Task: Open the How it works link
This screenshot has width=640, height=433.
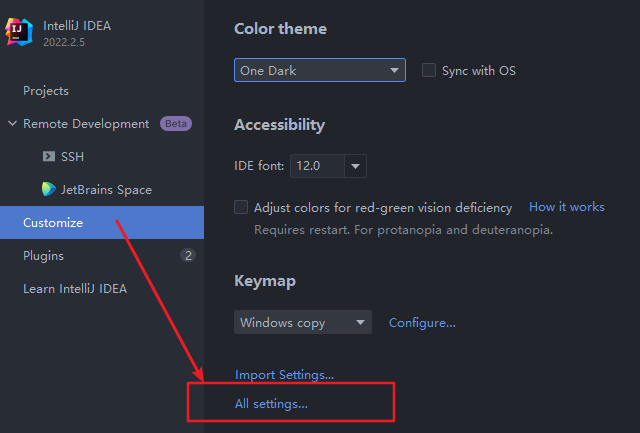Action: (567, 207)
